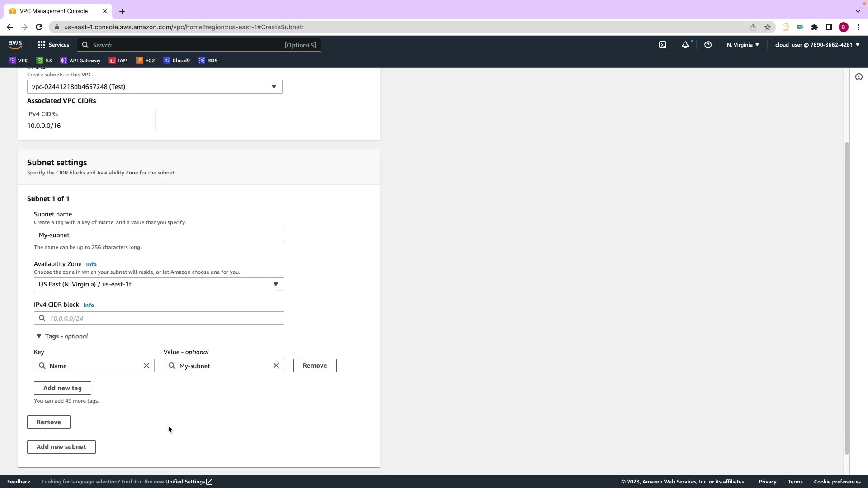Screen dimensions: 868x488
Task: Open the Availability Zone dropdown
Action: (x=159, y=284)
